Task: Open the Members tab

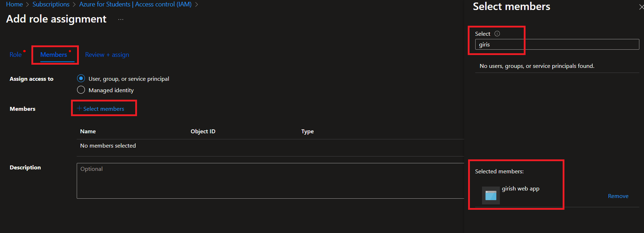Action: (x=54, y=55)
